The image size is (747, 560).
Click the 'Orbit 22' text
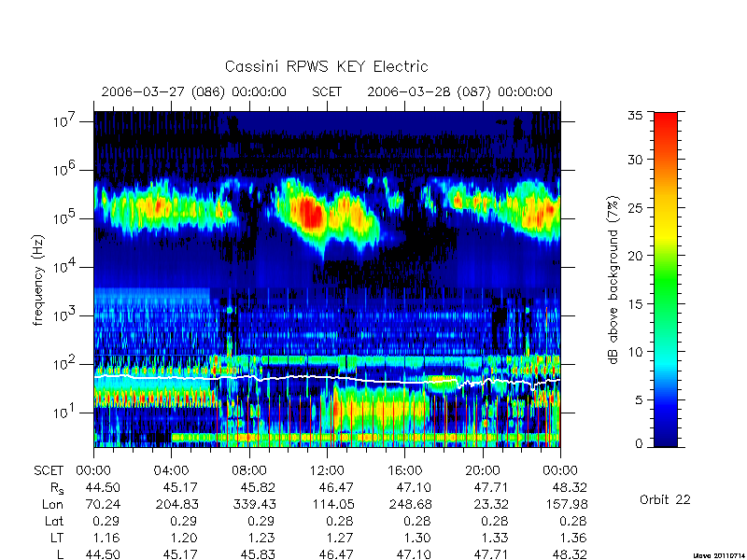[x=665, y=499]
